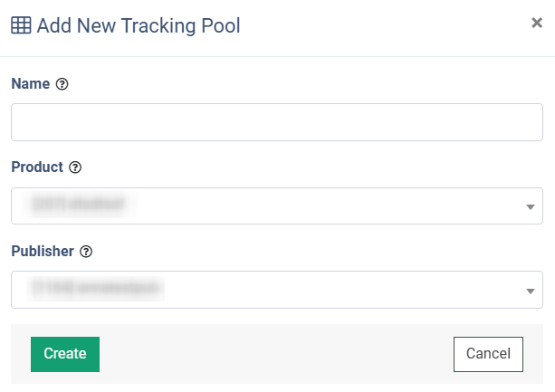Click the Publisher field label
The width and height of the screenshot is (555, 392).
tap(43, 251)
